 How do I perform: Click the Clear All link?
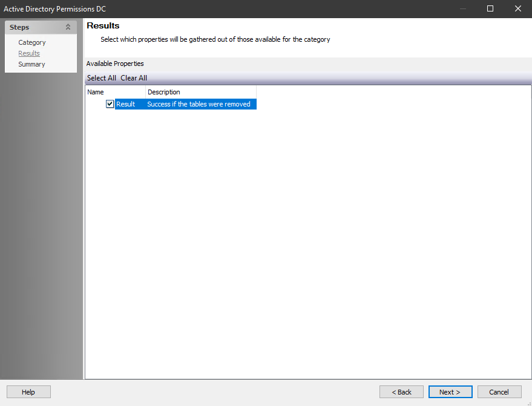click(x=133, y=77)
